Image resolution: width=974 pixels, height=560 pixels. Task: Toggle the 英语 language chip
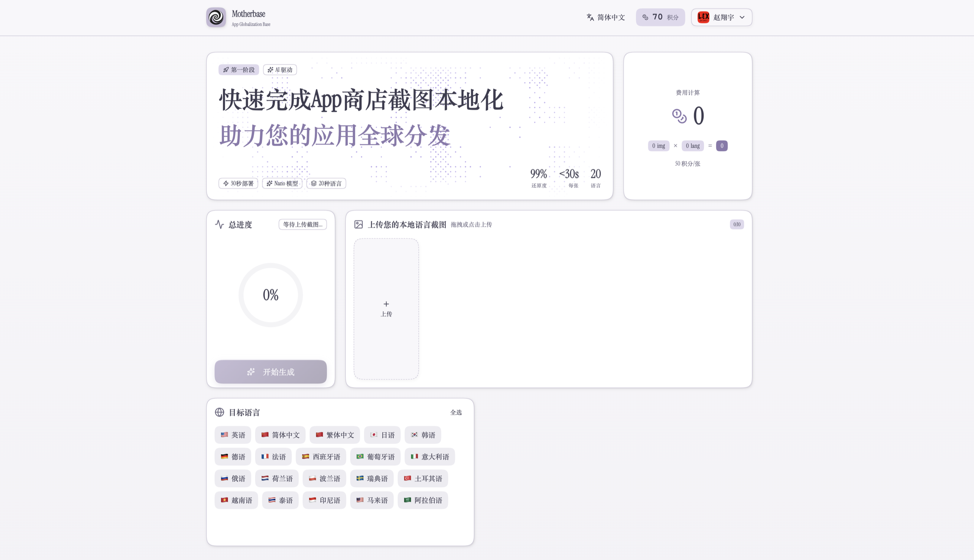(233, 435)
